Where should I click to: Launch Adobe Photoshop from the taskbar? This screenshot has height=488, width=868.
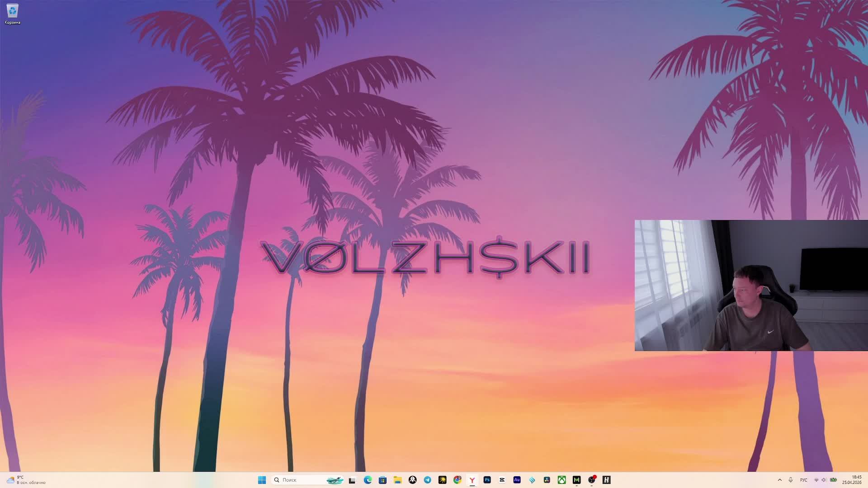pyautogui.click(x=487, y=480)
